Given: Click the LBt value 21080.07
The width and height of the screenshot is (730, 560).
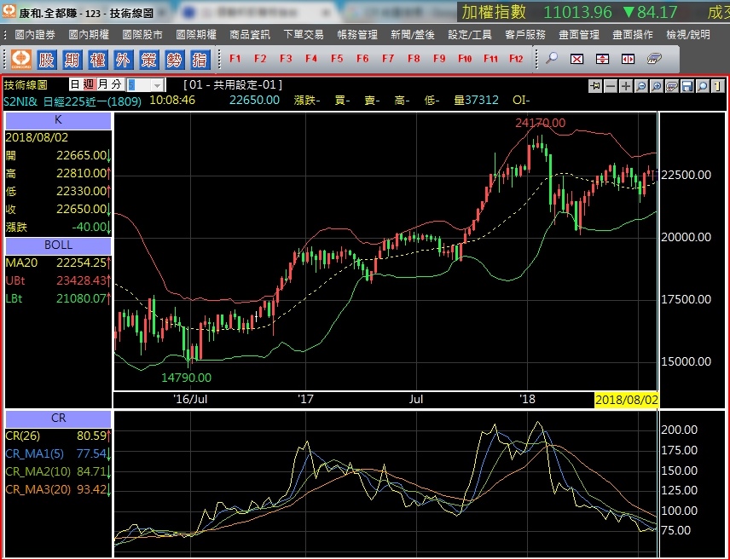Looking at the screenshot, I should [82, 299].
